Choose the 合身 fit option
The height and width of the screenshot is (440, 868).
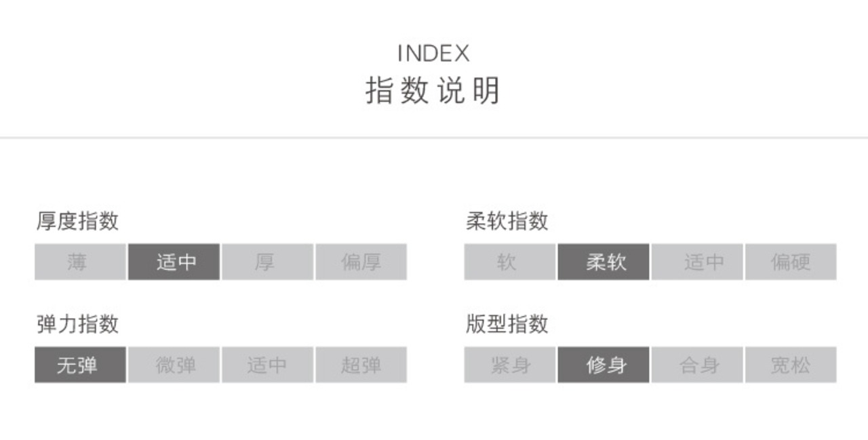697,365
